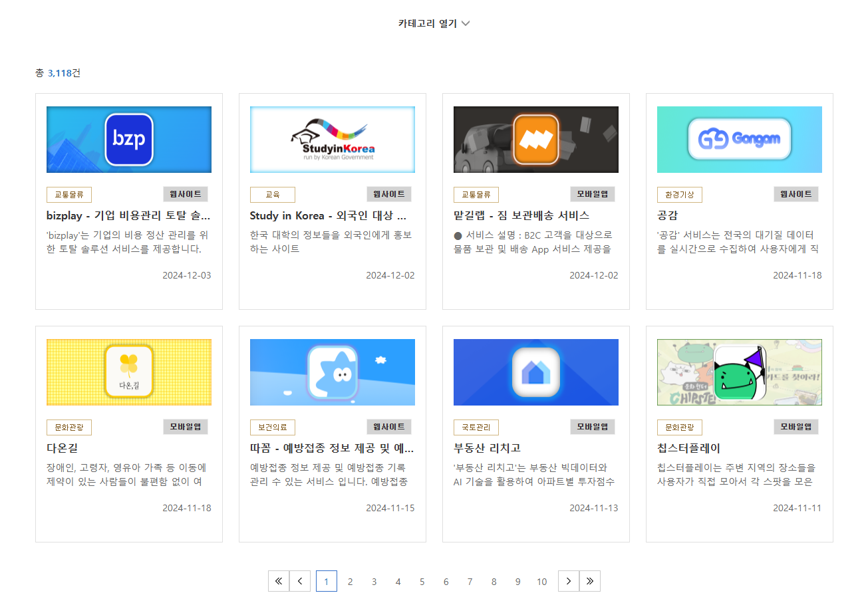Click the 칩스터플레이 card title

(x=689, y=448)
